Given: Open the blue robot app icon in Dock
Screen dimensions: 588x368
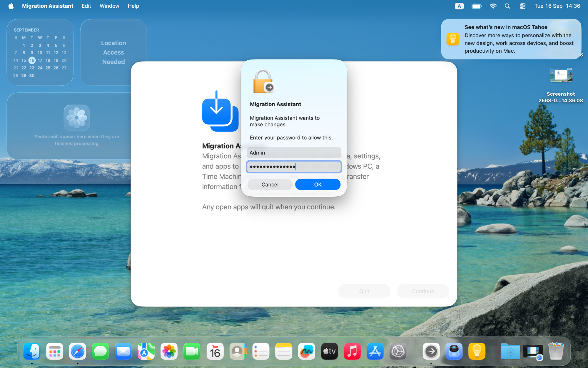Looking at the screenshot, I should pyautogui.click(x=454, y=351).
